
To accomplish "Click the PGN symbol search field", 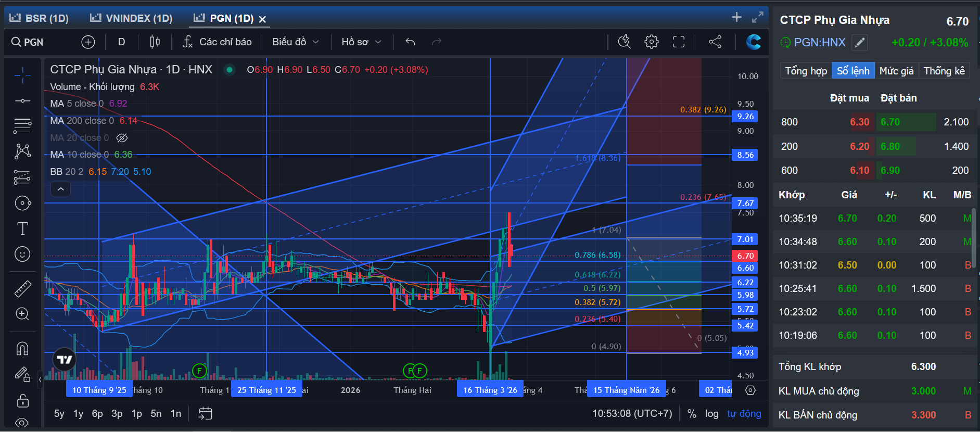I will pos(34,42).
